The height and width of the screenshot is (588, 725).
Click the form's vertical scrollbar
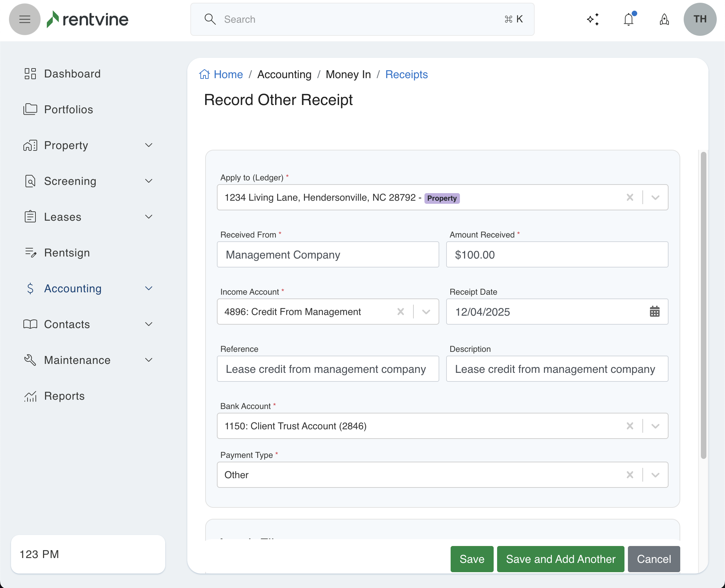click(x=703, y=305)
